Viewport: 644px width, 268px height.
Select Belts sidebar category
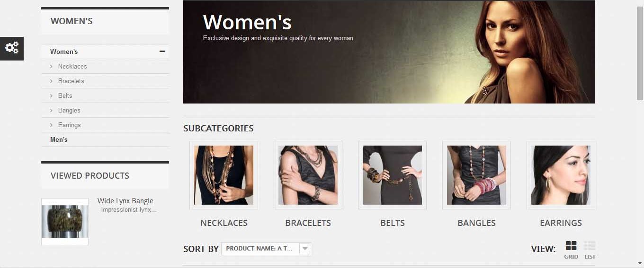tap(65, 95)
